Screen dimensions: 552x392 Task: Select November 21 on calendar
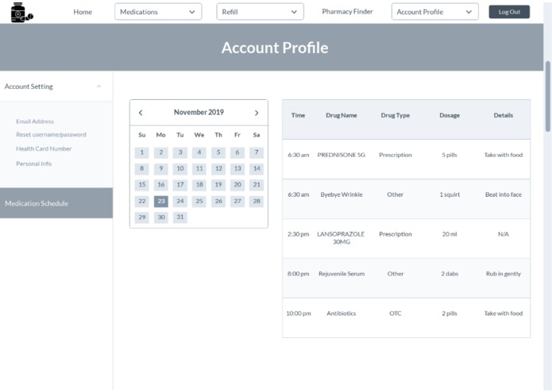coord(257,185)
